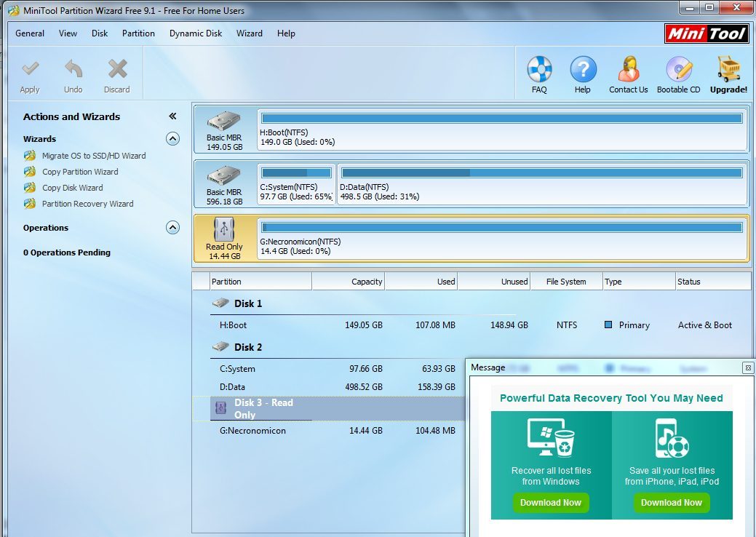The image size is (756, 537).
Task: Sort by the Unused column header
Action: (494, 282)
